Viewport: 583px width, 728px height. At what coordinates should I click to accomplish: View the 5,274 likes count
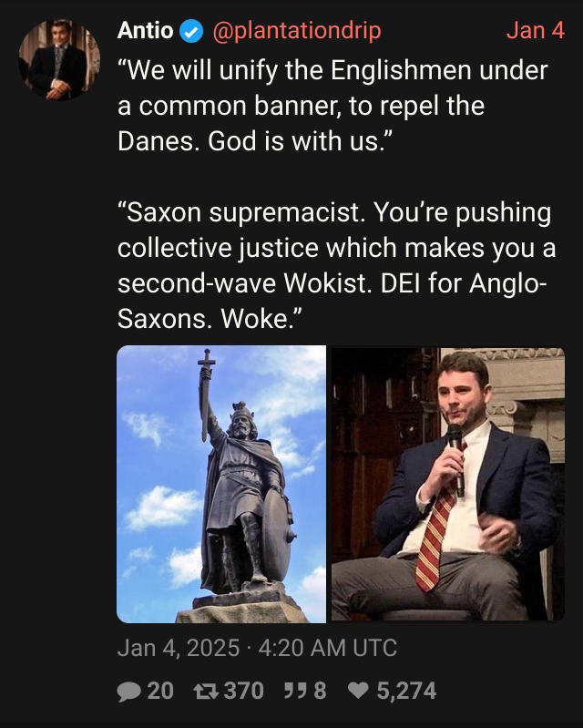406,691
